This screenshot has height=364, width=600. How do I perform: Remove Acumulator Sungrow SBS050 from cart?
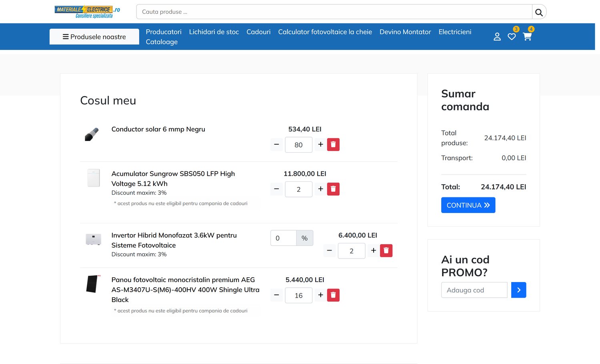333,189
